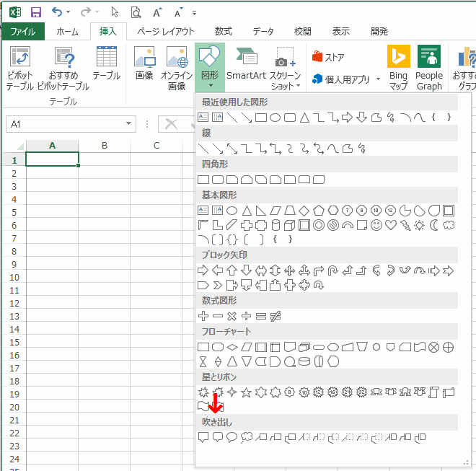Viewport: 476px width, 471px height.
Task: Insert a PivotTable (ピボットテーブル)
Action: coord(19,69)
